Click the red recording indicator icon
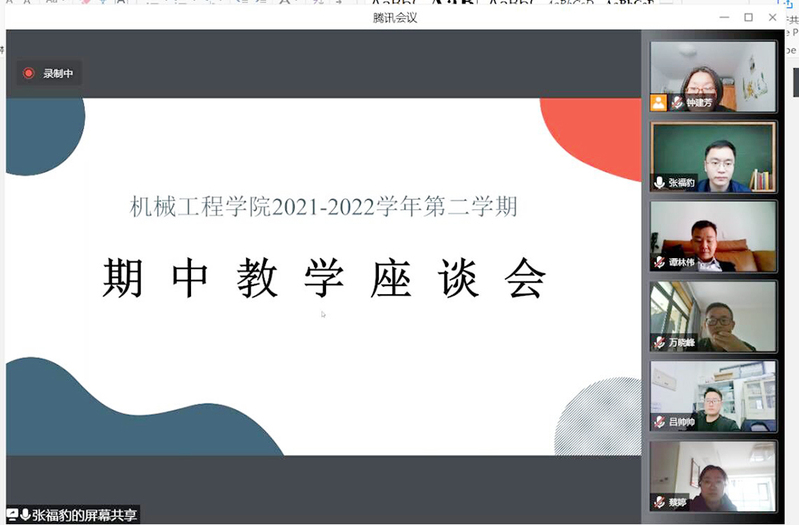This screenshot has height=525, width=799. coord(29,73)
